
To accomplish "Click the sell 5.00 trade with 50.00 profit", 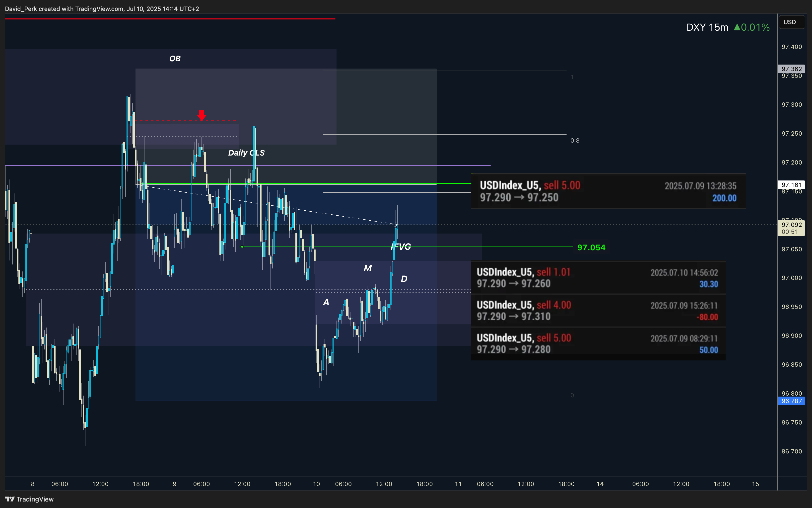I will tap(598, 344).
